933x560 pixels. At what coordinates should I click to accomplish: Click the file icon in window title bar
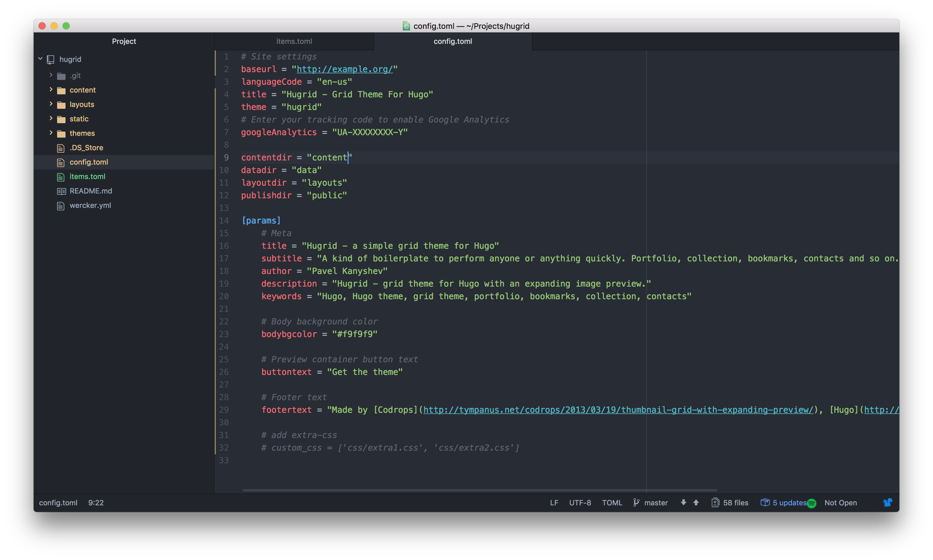406,26
